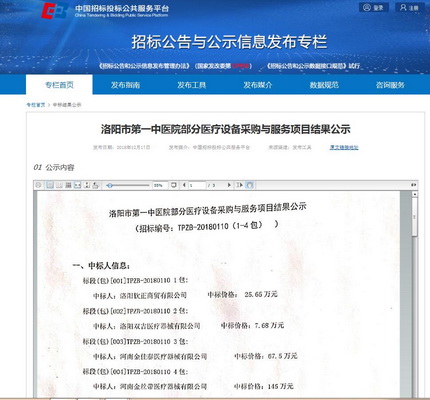This screenshot has width=430, height=400.
Task: Select the highlighted single-page view icon
Action: tap(50, 185)
